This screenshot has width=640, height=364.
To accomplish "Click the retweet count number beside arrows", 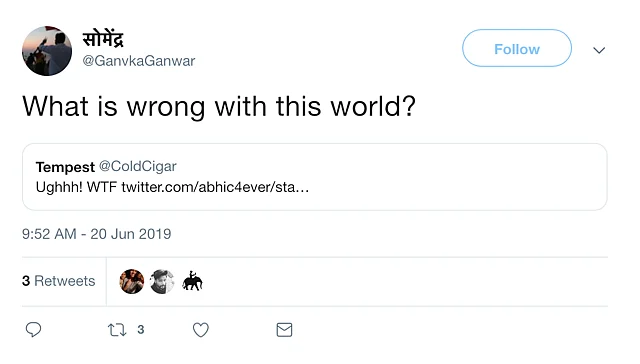I will click(x=141, y=329).
